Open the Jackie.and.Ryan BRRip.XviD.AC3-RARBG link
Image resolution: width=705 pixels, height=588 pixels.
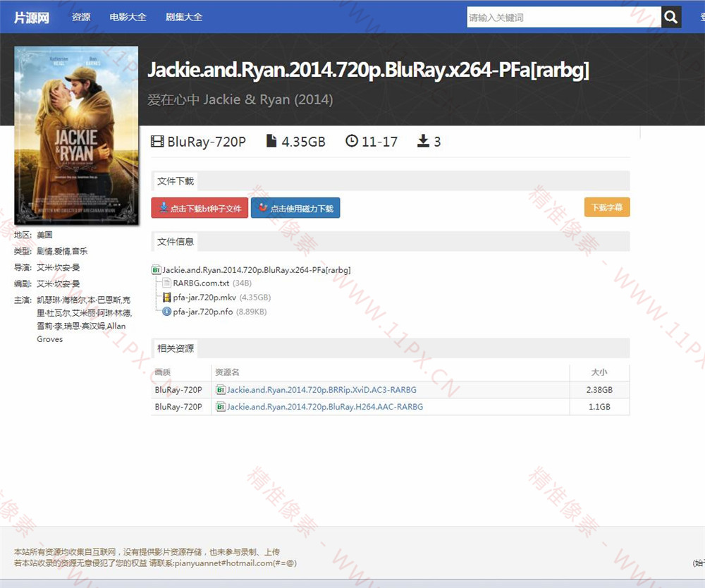click(321, 390)
